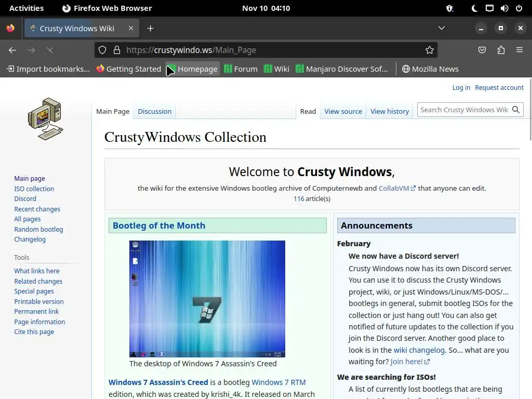Open Bootleg of the Month heading link
The image size is (532, 399).
[x=159, y=225]
